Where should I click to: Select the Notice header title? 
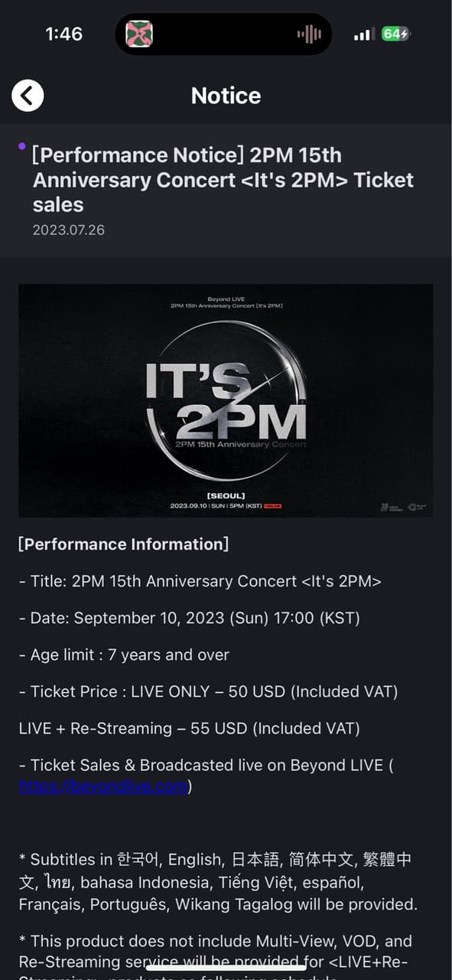click(226, 95)
